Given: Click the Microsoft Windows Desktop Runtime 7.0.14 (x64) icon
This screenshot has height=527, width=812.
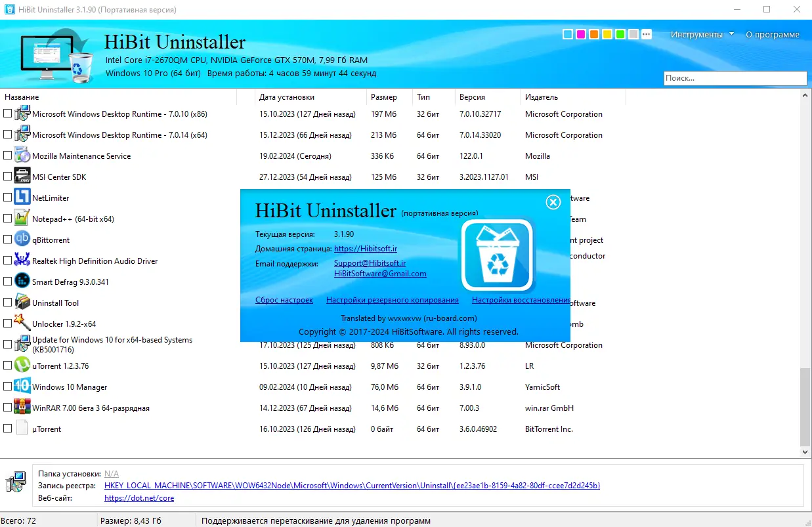Looking at the screenshot, I should click(22, 135).
